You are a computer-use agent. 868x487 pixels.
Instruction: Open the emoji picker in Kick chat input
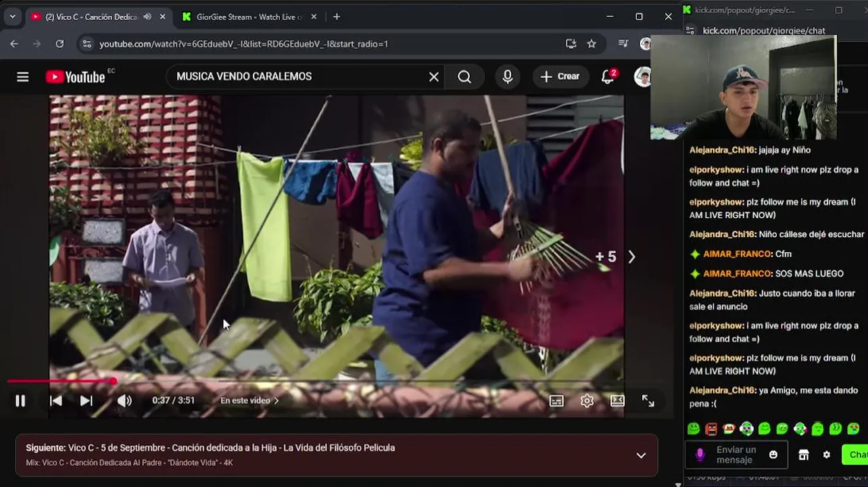pos(773,455)
